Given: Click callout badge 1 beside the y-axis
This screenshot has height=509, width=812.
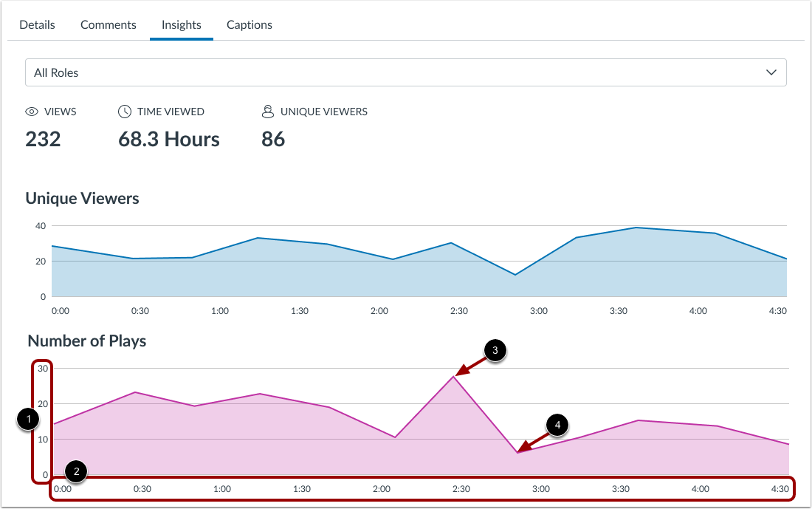Looking at the screenshot, I should (27, 420).
